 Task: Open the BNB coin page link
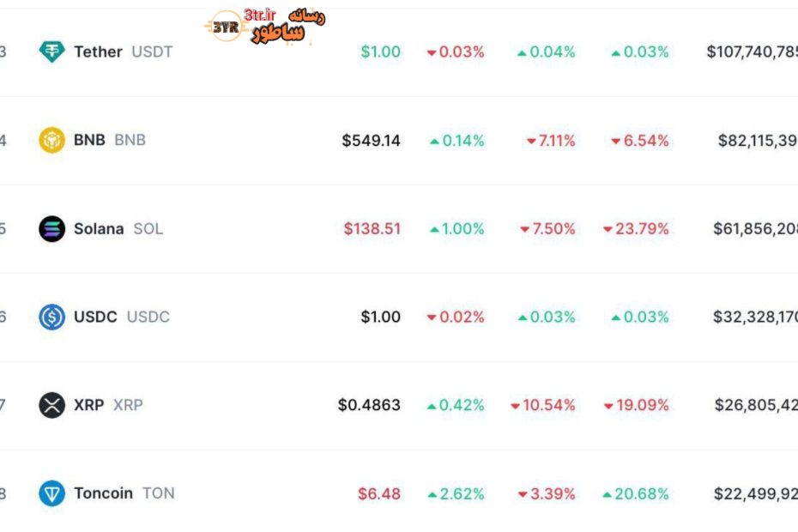pos(109,140)
